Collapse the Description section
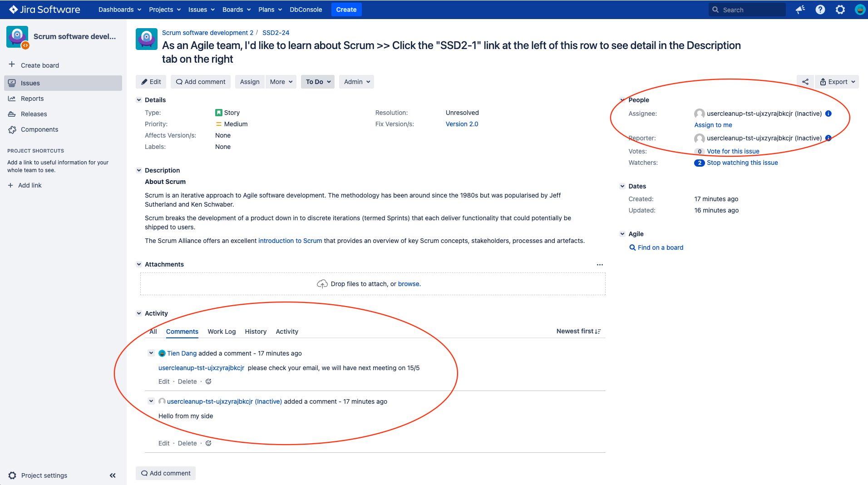 pos(139,170)
